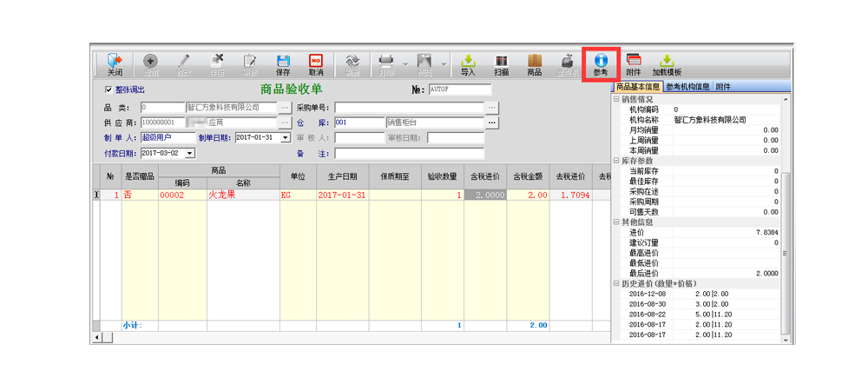Click the 进价 value 7.8384
Viewport: 868px width, 391px height.
766,233
